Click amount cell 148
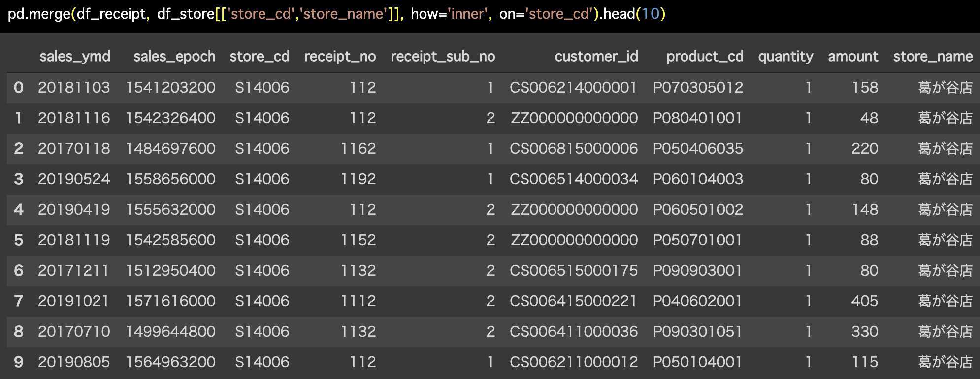Viewport: 980px width, 379px height. point(865,210)
